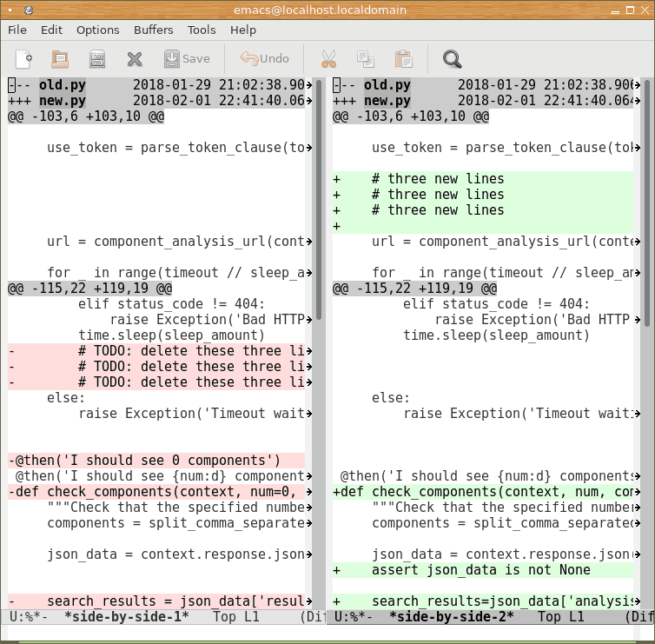Viewport: 655px width, 644px height.
Task: Open the directory browser (Dired) toolbar icon
Action: pos(97,59)
